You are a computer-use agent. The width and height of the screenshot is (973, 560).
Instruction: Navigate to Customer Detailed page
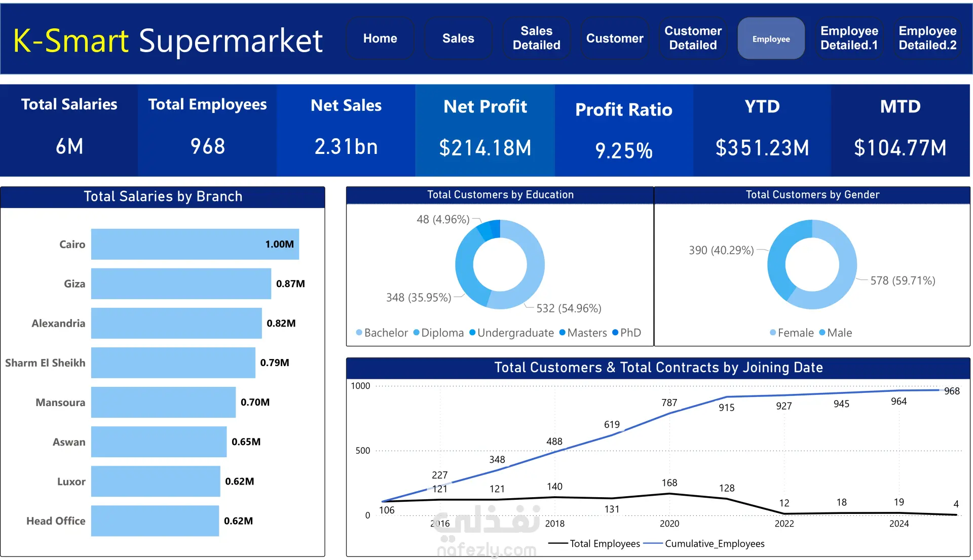pos(693,38)
